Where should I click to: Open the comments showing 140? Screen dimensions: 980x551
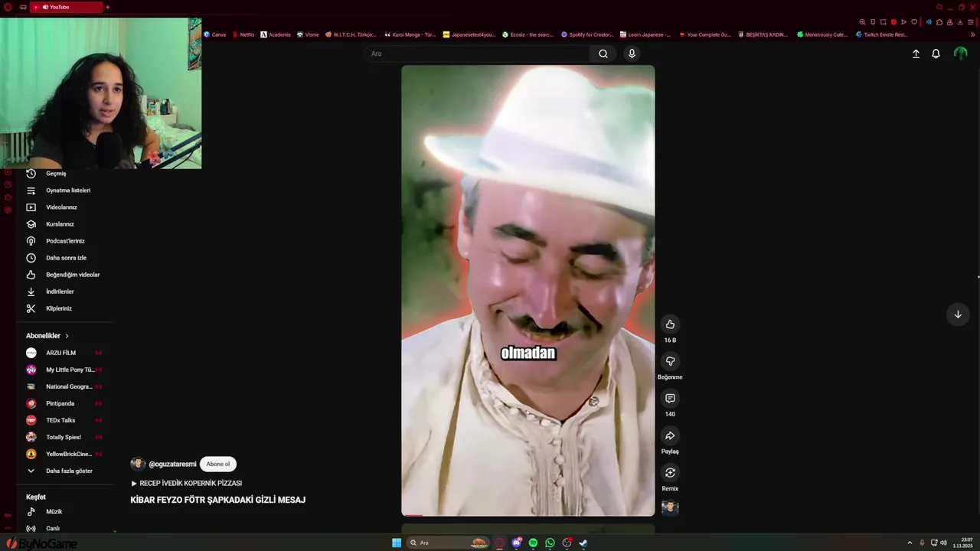point(670,399)
